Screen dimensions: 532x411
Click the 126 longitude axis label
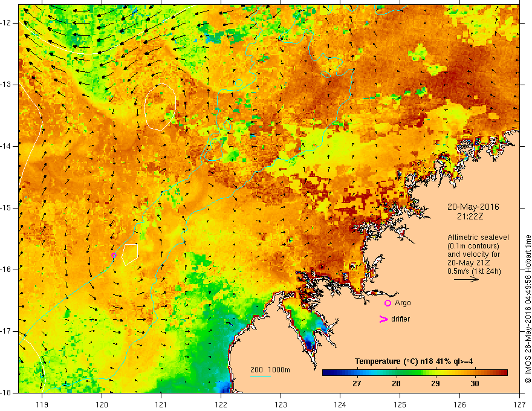459,404
